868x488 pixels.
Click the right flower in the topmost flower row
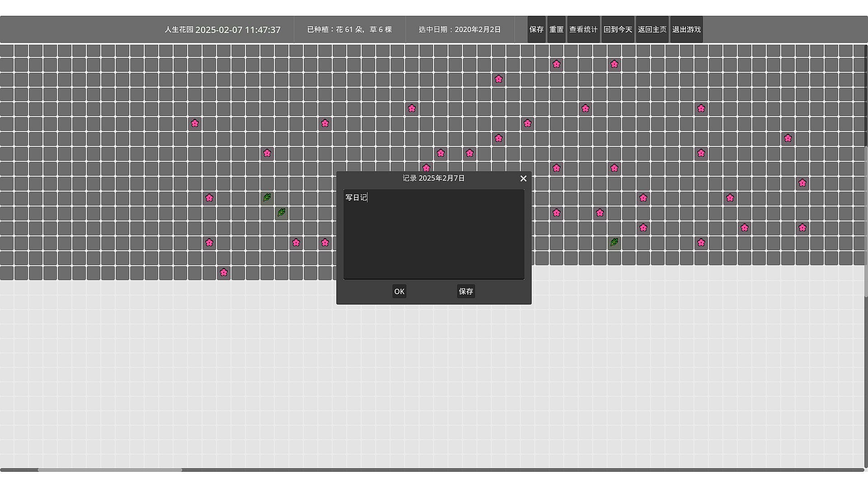pos(614,64)
